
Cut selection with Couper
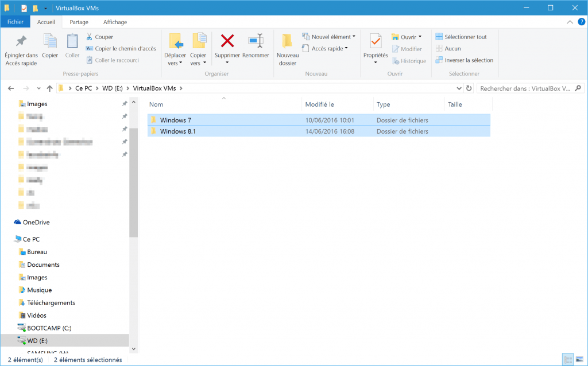coord(99,37)
